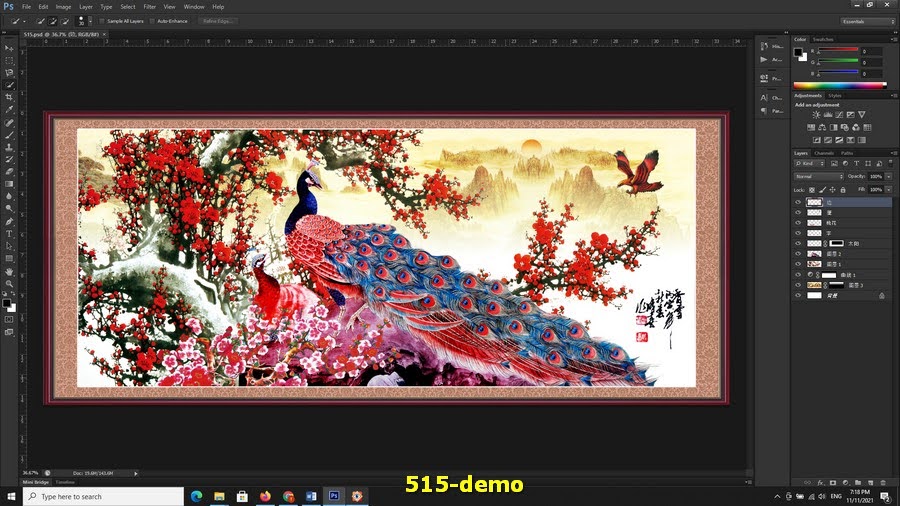Screen dimensions: 900x506
Task: Toggle visibility of the 曲线 1 adjustment layer
Action: 798,275
